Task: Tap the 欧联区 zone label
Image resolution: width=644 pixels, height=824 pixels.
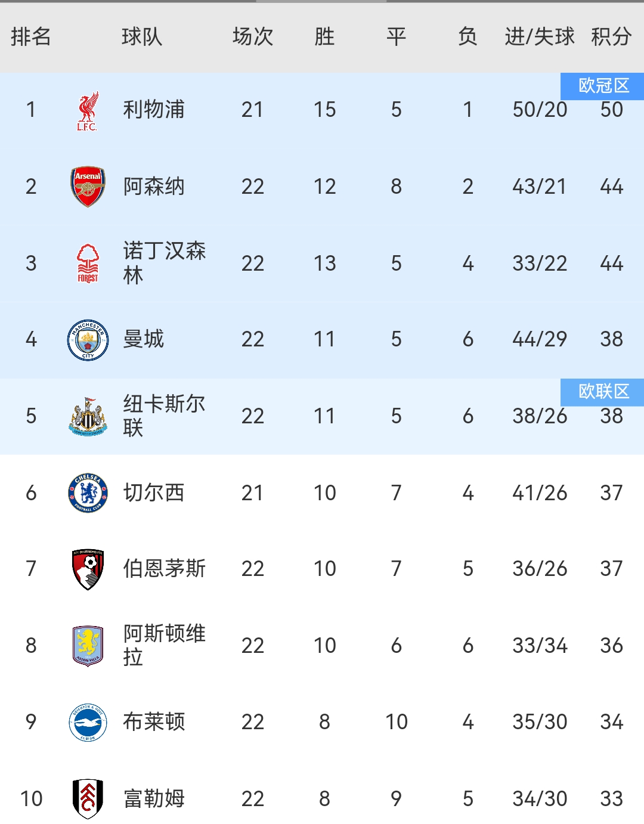Action: [x=603, y=391]
